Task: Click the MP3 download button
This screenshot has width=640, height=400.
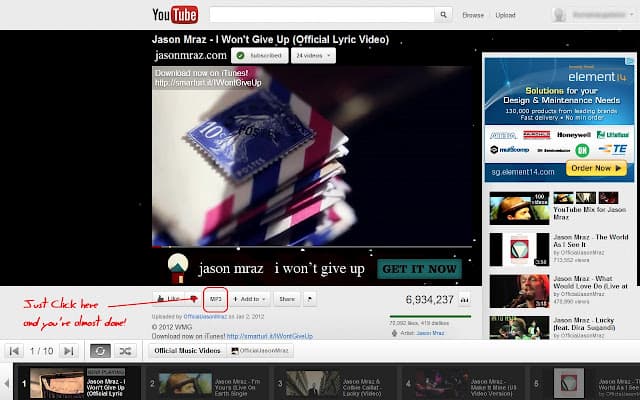Action: point(214,298)
